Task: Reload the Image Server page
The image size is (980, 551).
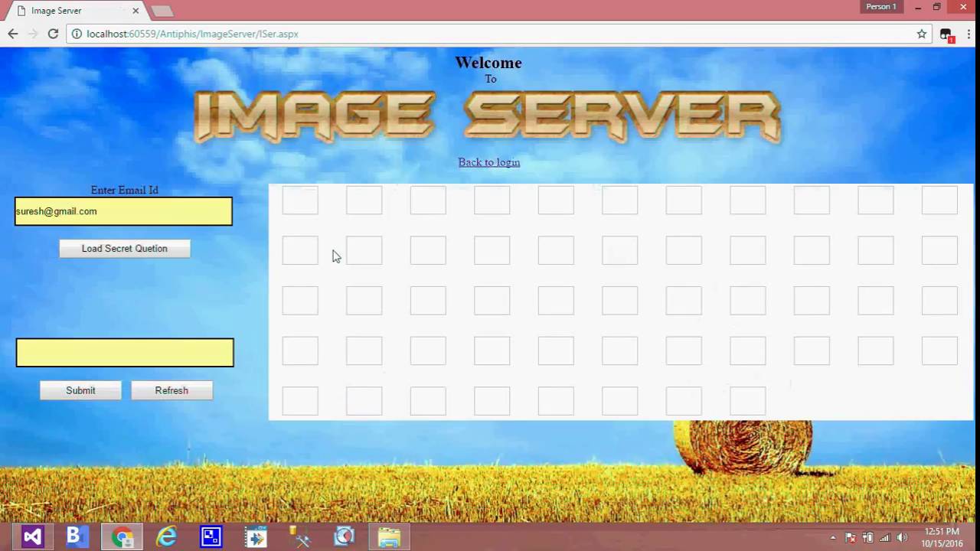Action: coord(53,34)
